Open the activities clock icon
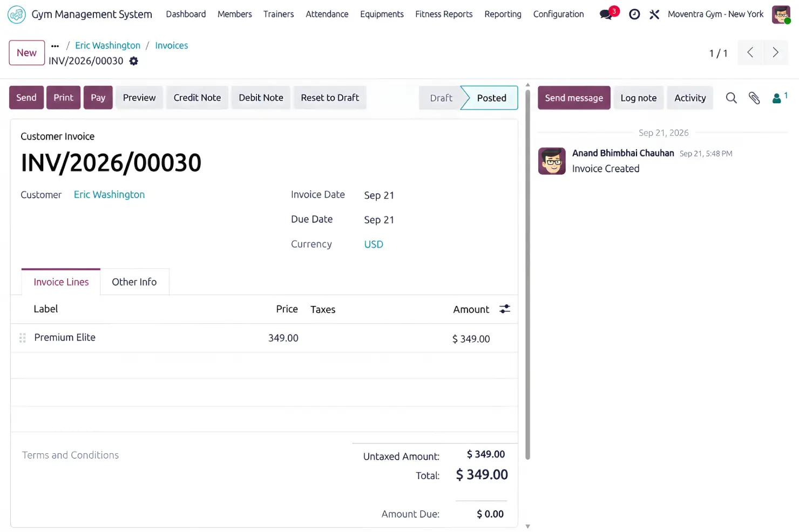Viewport: 799px width, 532px height. pyautogui.click(x=634, y=15)
